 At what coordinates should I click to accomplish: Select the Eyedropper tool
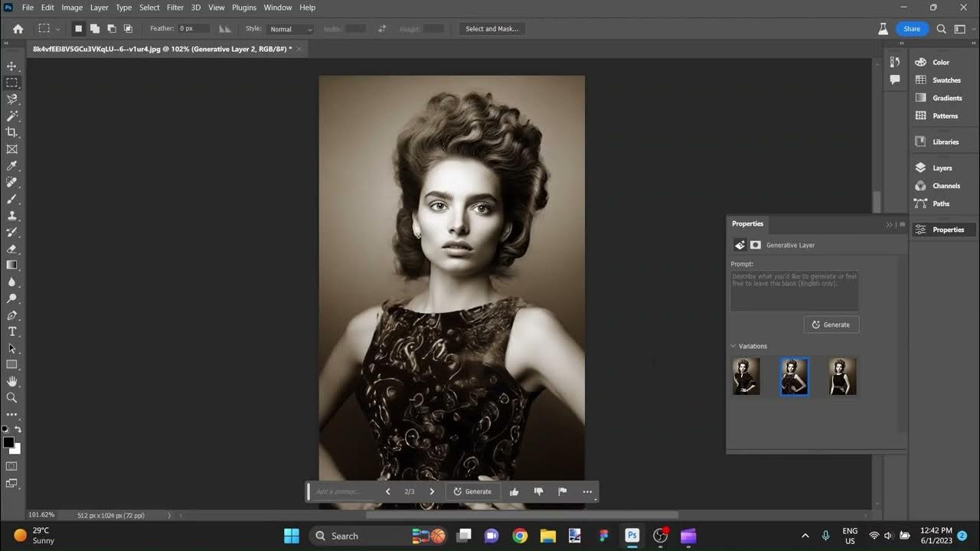click(x=11, y=166)
